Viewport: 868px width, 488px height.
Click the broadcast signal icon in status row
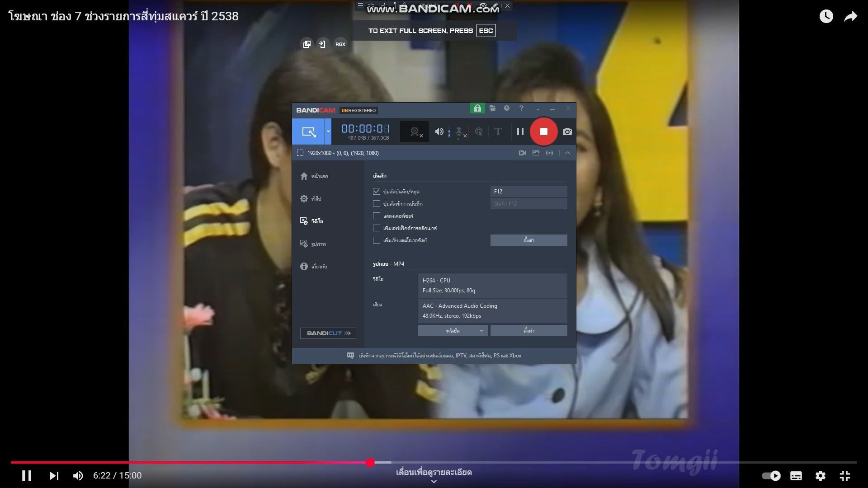pos(549,153)
